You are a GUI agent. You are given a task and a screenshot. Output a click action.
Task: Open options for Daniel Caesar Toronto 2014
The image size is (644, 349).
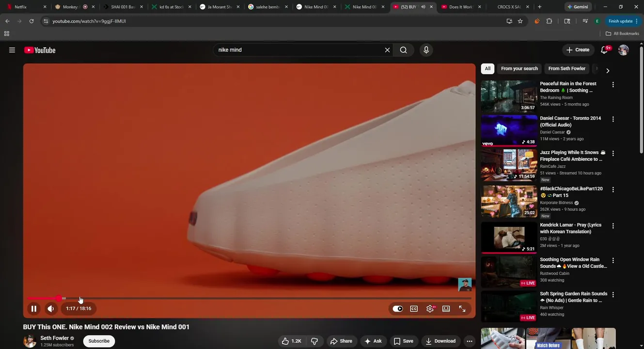click(x=613, y=119)
